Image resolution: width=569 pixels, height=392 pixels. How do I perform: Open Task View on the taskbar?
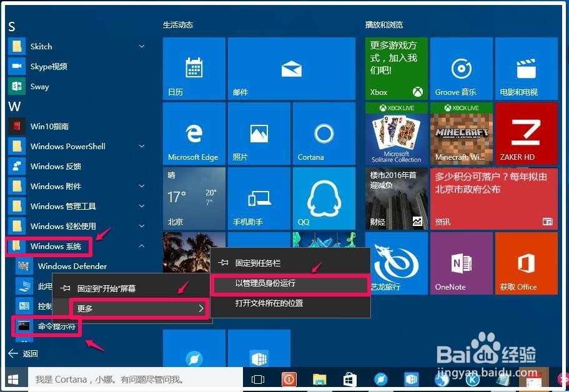pyautogui.click(x=257, y=379)
